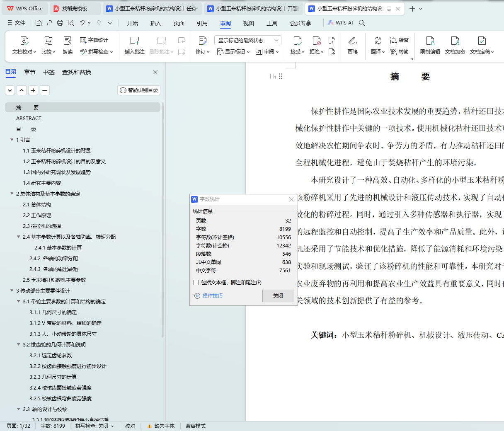The image size is (504, 431).
Task: Switch to the 开始 ribbon tab
Action: pos(133,23)
